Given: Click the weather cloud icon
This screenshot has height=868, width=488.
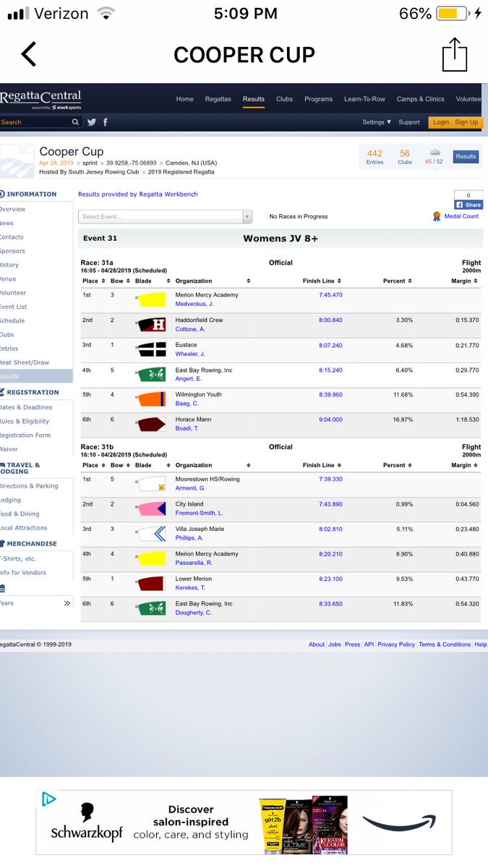Looking at the screenshot, I should [435, 153].
